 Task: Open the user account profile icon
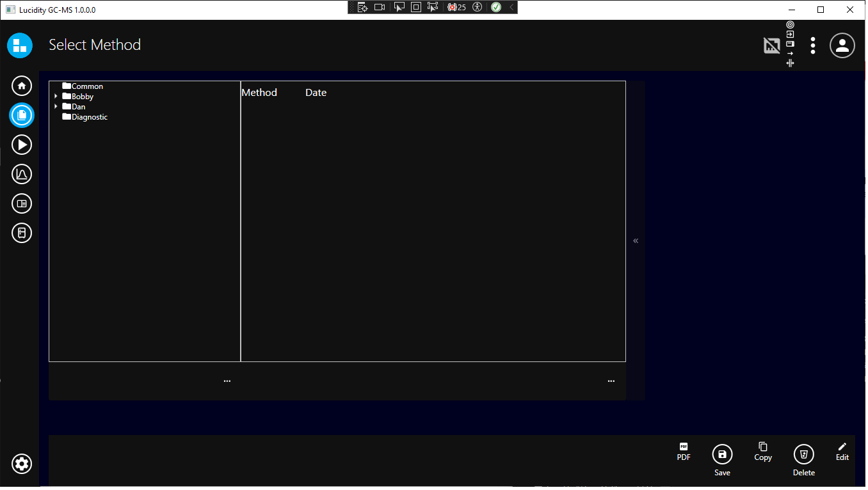point(842,45)
